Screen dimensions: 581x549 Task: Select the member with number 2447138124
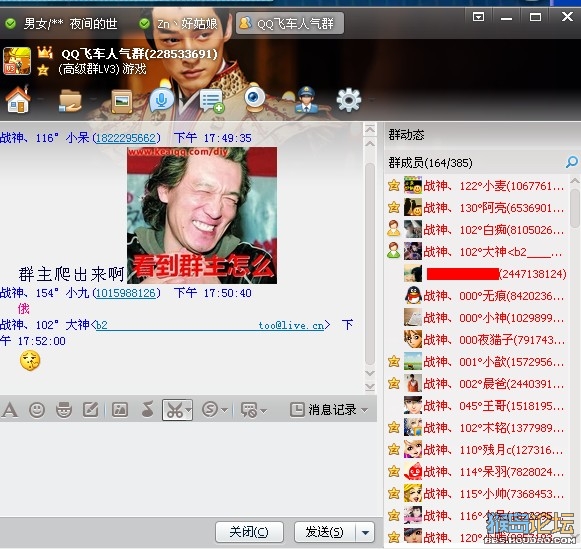pos(477,274)
